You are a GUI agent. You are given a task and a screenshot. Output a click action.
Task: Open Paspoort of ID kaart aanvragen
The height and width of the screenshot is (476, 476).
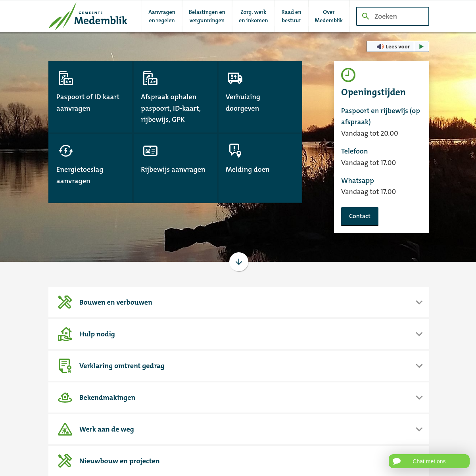click(x=90, y=96)
